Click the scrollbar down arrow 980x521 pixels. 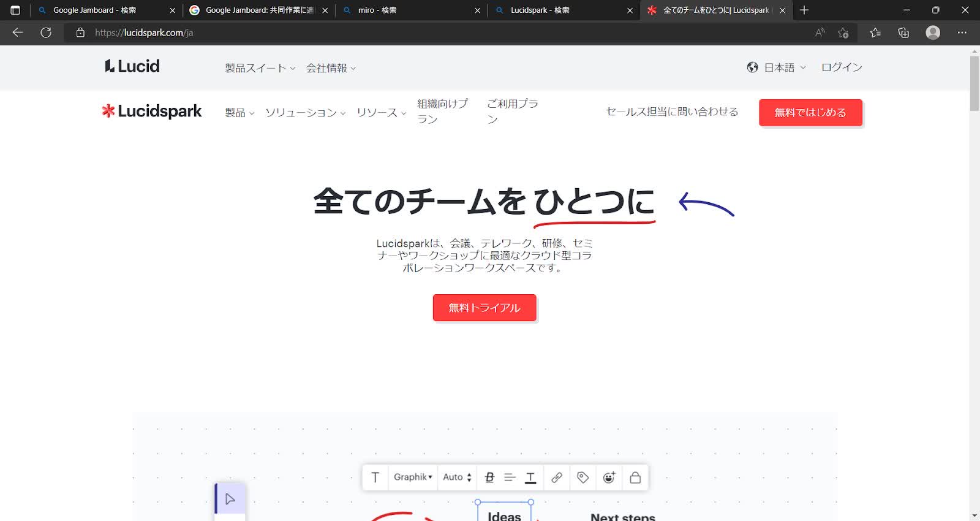(974, 516)
